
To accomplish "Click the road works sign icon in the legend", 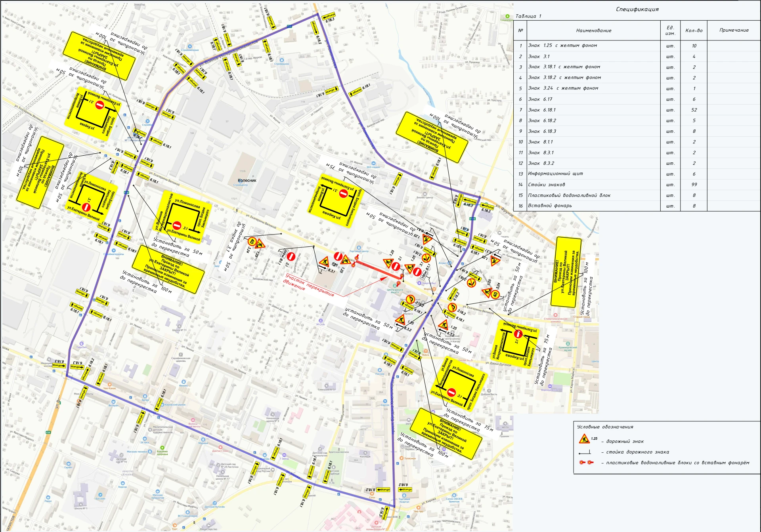I will point(584,439).
